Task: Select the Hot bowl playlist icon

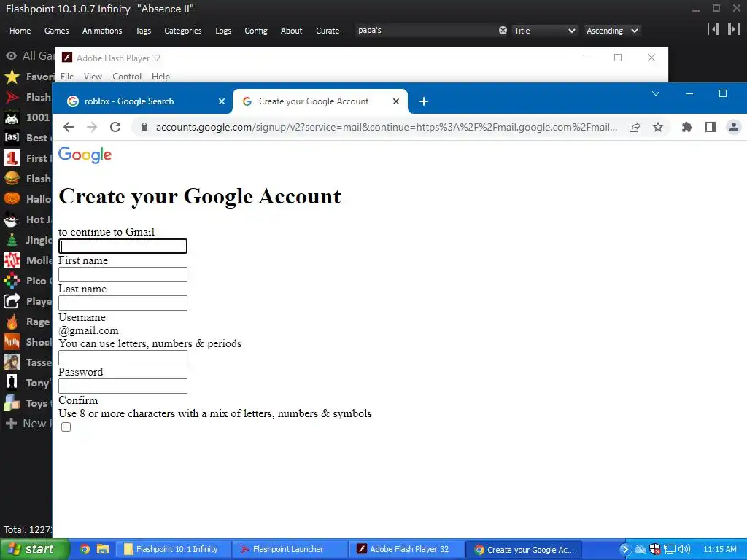Action: 12,219
